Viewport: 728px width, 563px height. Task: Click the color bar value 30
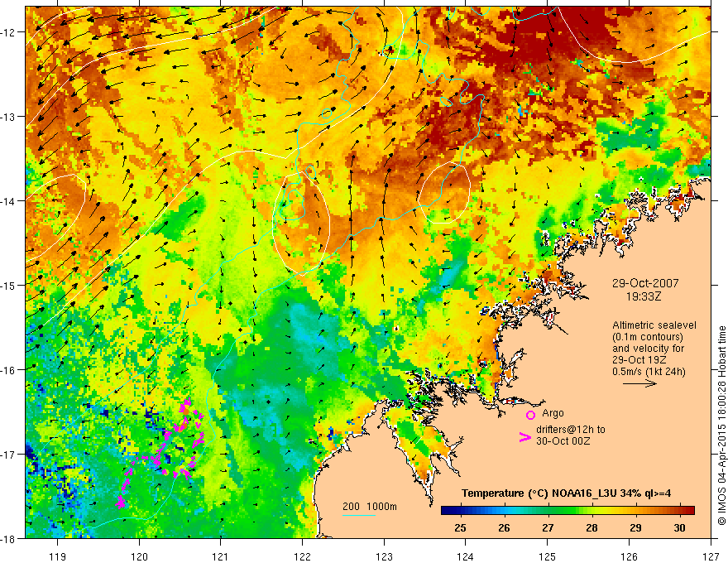pyautogui.click(x=679, y=528)
